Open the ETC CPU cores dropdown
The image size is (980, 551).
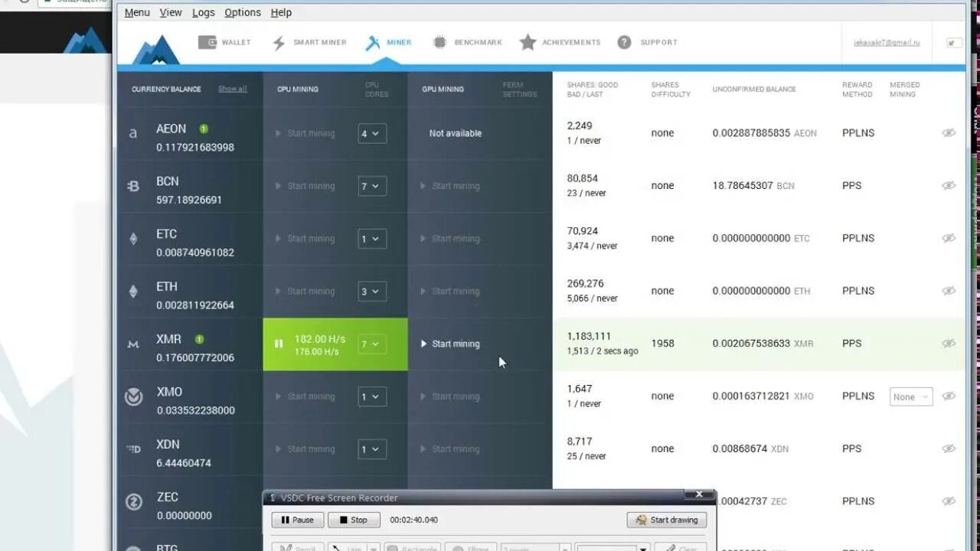372,239
